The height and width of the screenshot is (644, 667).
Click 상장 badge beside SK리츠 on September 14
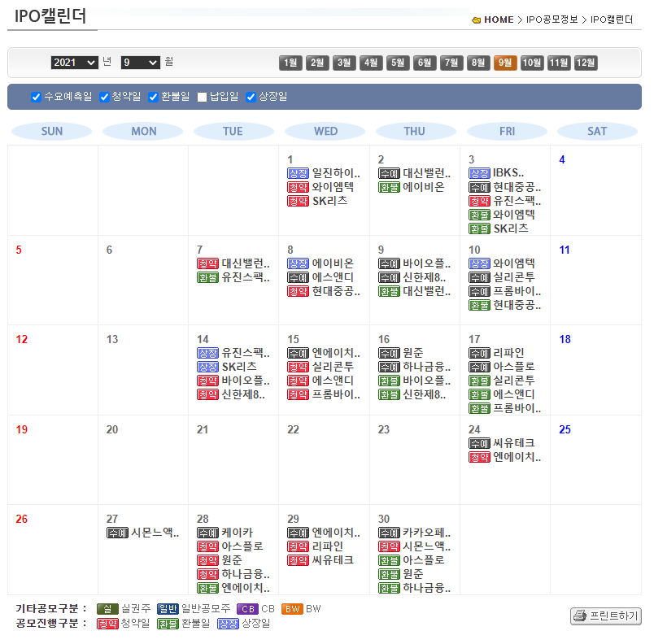pyautogui.click(x=207, y=367)
